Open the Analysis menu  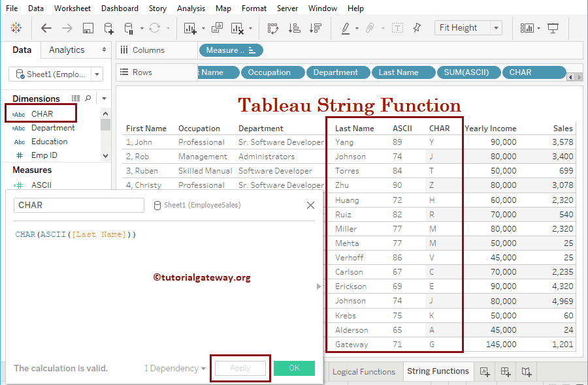(191, 8)
